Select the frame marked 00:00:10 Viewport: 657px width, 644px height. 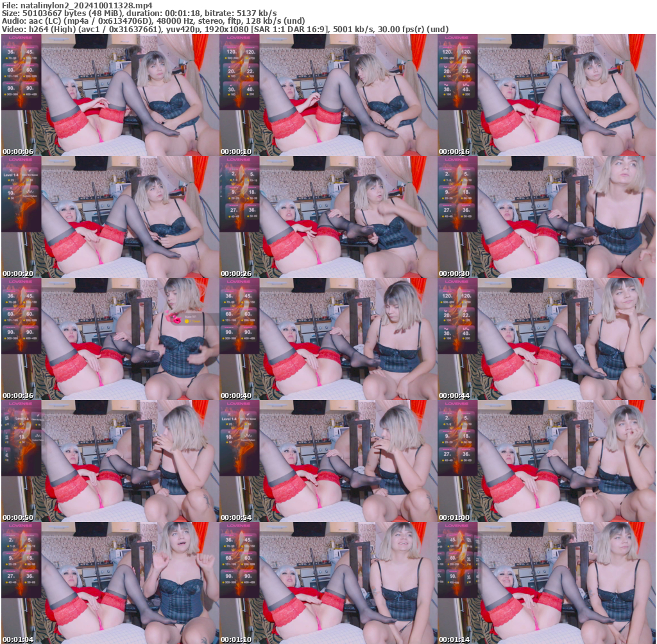[328, 95]
